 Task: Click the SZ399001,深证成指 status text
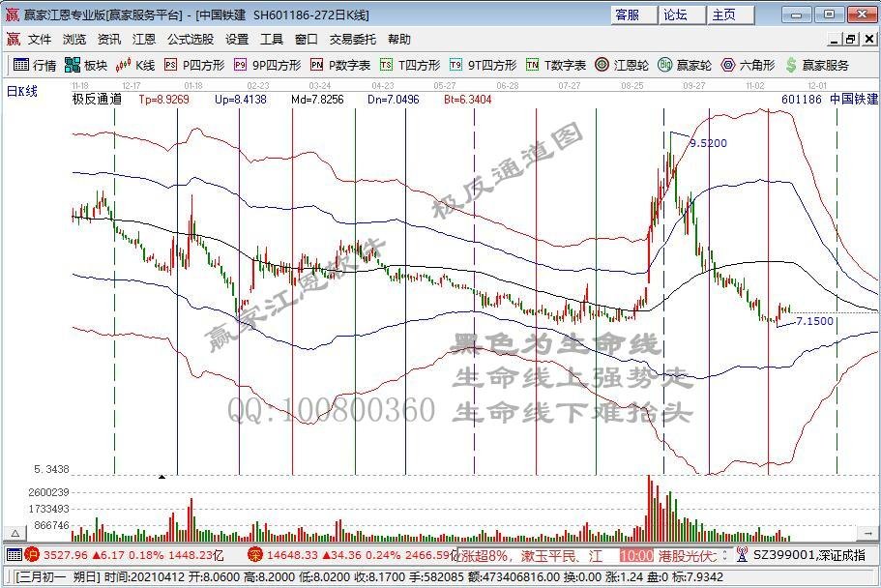point(809,555)
